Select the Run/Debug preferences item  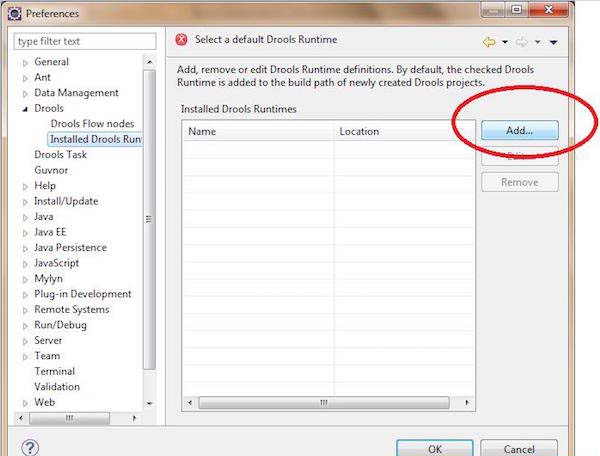tap(60, 325)
